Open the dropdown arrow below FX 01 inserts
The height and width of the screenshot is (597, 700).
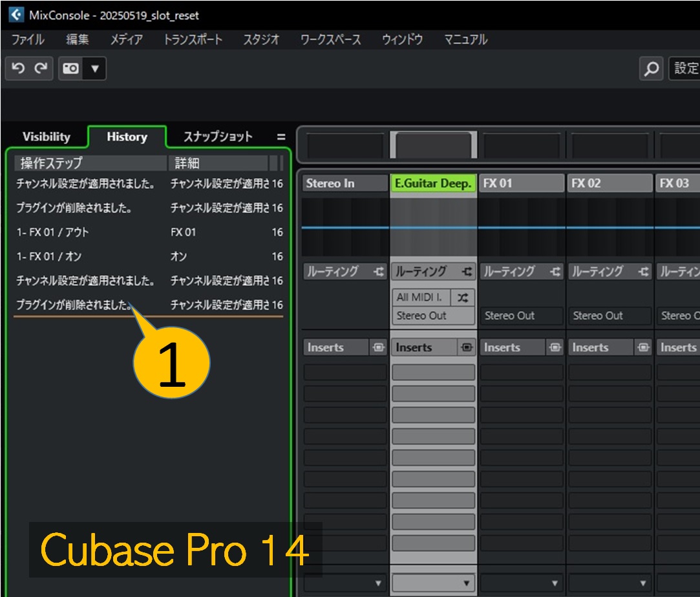click(x=555, y=583)
